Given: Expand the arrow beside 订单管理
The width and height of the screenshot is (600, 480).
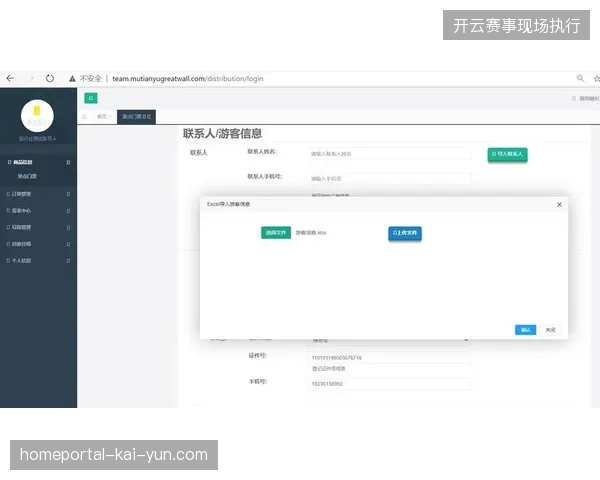Looking at the screenshot, I should point(68,194).
